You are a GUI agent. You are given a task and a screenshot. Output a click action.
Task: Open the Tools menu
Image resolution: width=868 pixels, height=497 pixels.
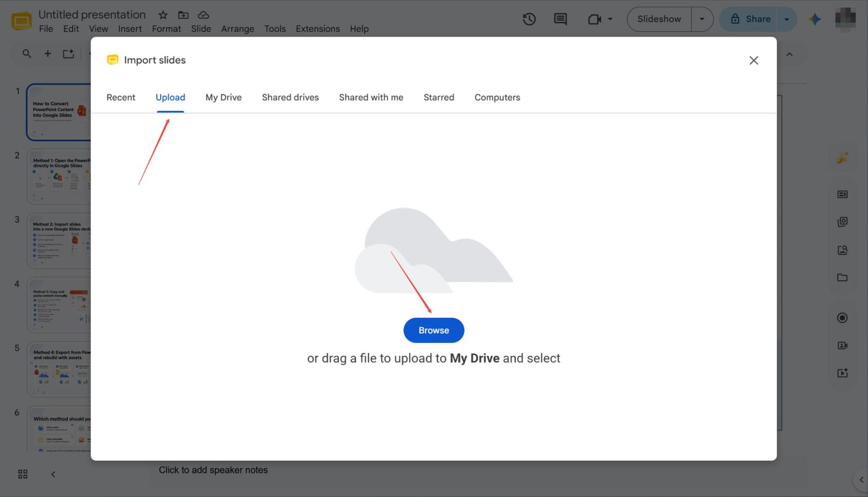point(275,29)
